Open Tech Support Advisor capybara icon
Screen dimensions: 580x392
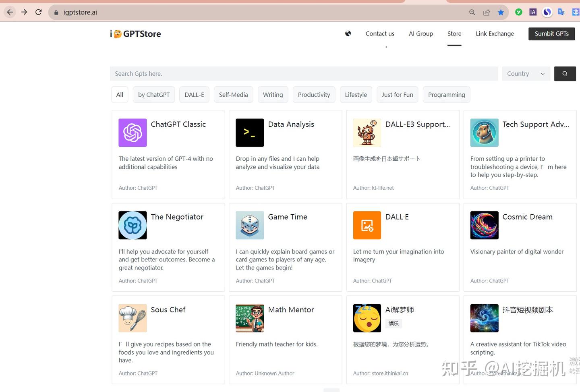tap(484, 133)
